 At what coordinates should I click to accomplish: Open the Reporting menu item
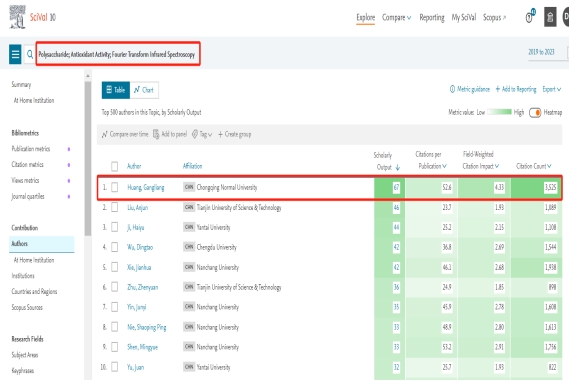(431, 17)
